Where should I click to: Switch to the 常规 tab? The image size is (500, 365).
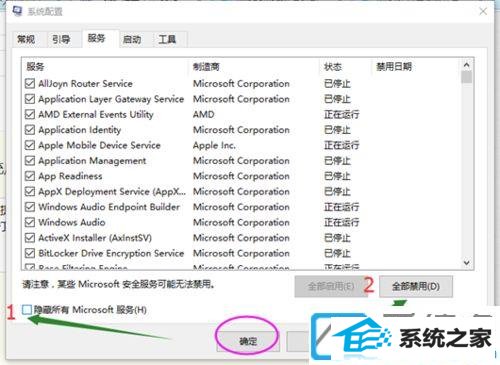point(26,39)
